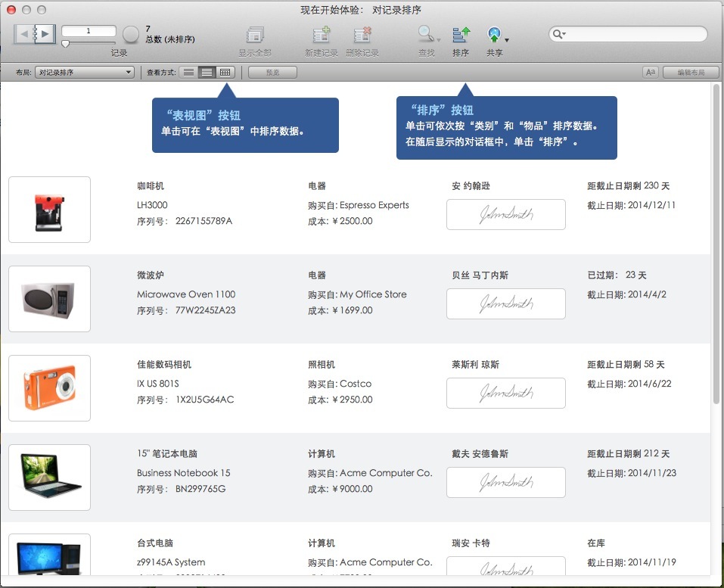
Task: Switch to Form view mode
Action: pos(189,73)
